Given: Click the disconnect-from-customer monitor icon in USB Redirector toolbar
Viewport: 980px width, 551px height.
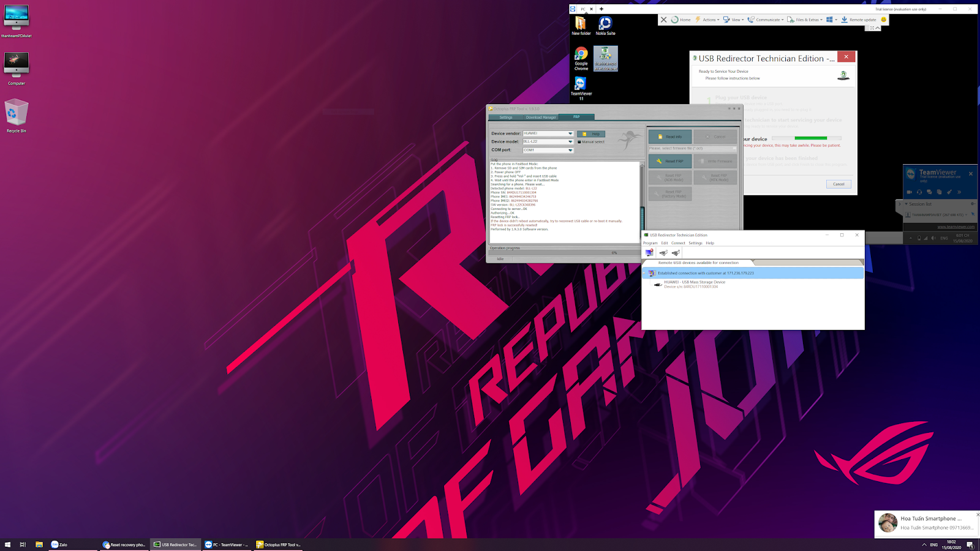Looking at the screenshot, I should click(649, 252).
